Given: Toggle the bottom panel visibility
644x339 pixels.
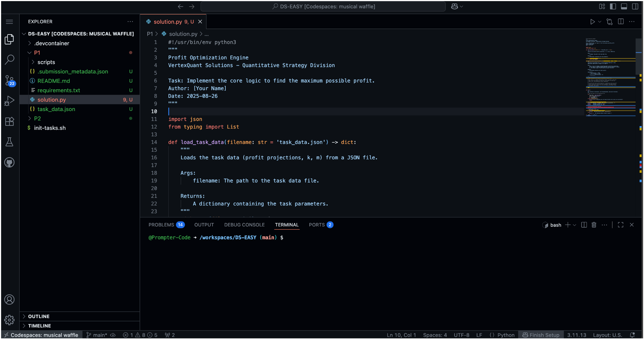Looking at the screenshot, I should pyautogui.click(x=624, y=7).
